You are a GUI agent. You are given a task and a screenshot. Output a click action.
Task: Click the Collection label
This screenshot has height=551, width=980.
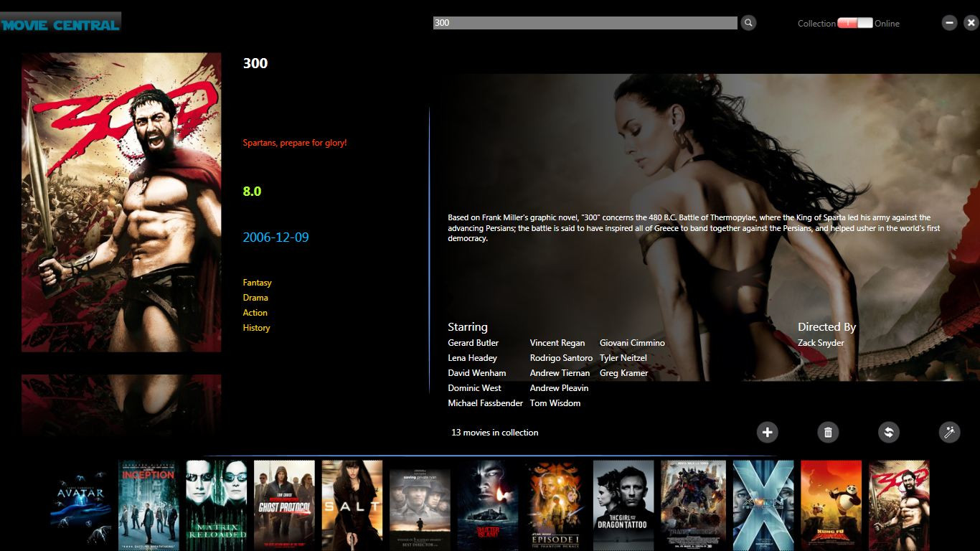coord(816,24)
